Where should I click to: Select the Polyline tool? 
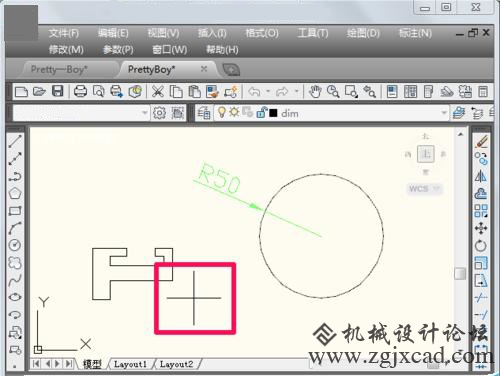[x=15, y=176]
